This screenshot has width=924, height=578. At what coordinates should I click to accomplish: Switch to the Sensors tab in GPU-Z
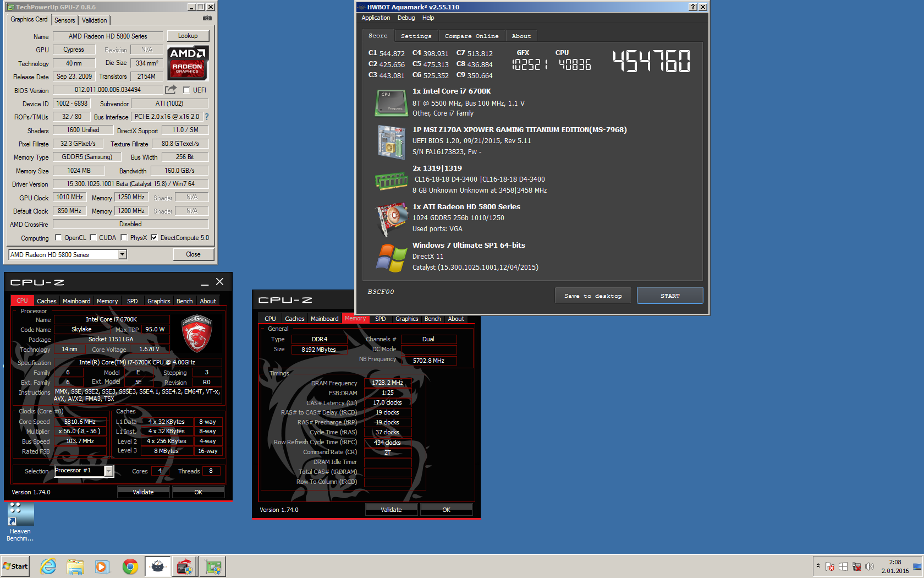coord(65,20)
